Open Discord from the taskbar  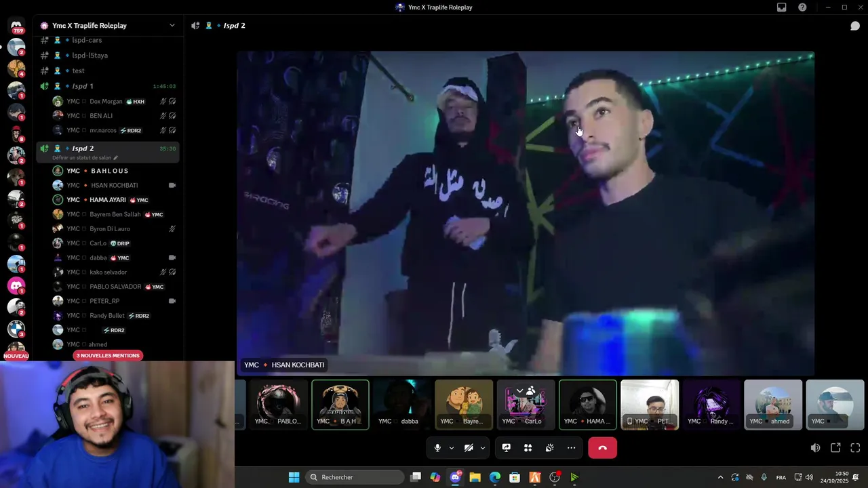click(455, 477)
